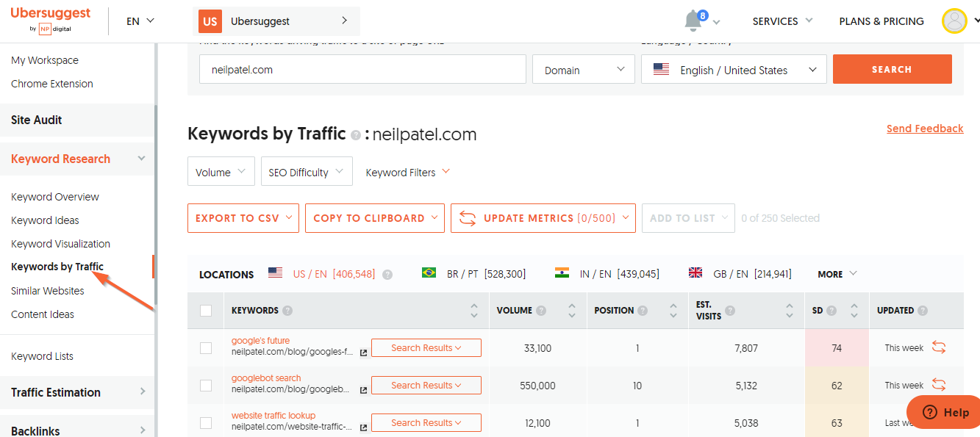Viewport: 980px width, 437px height.
Task: Open the SERVICES menu
Action: click(x=782, y=21)
